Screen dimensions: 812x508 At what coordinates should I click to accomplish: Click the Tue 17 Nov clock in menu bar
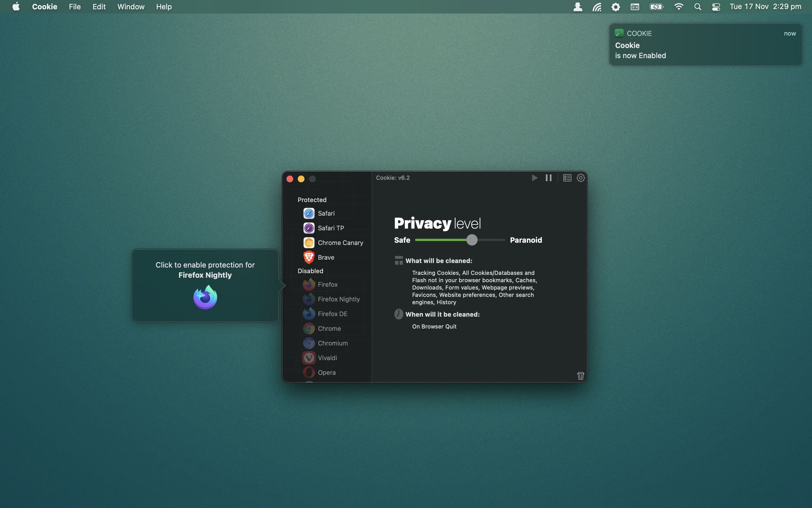(765, 7)
